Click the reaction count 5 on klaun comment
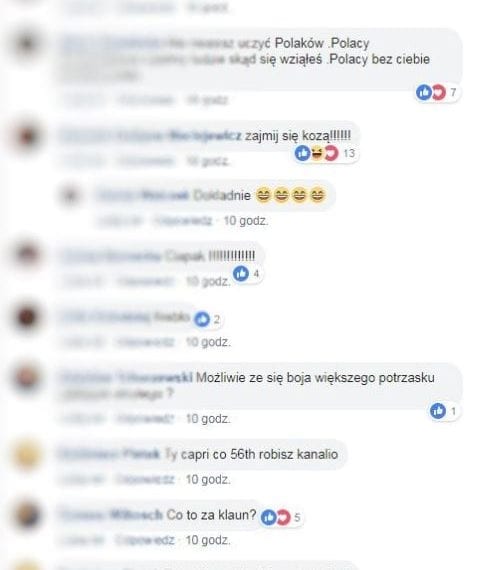Image resolution: width=489 pixels, height=570 pixels. pyautogui.click(x=297, y=517)
